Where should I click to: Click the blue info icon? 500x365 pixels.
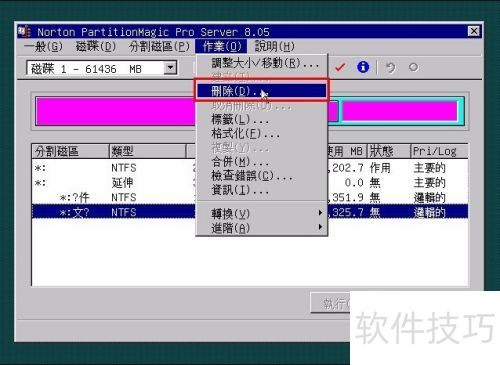pyautogui.click(x=363, y=67)
